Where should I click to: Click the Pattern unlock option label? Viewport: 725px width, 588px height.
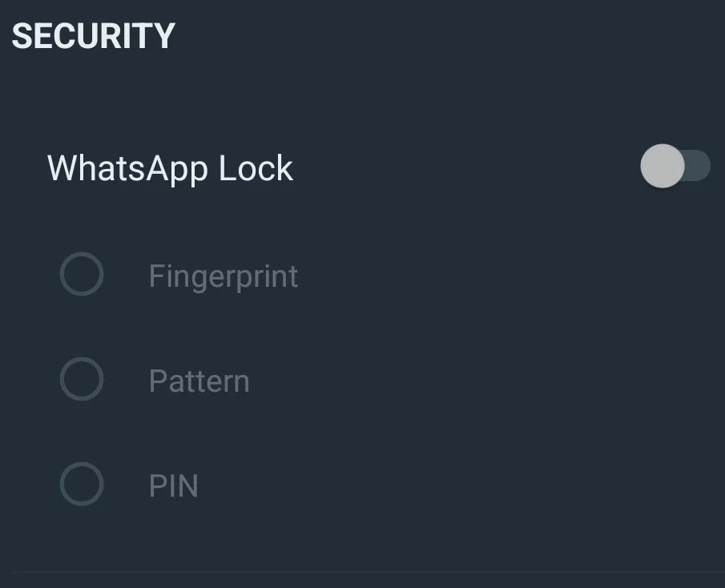click(198, 381)
